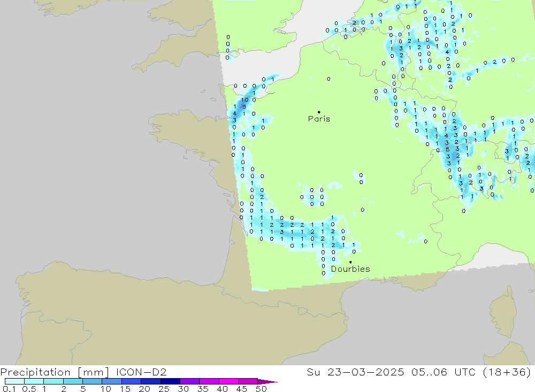This screenshot has width=535, height=392.
Task: Click the 1–2 mm legend color swatch
Action: tap(53, 381)
